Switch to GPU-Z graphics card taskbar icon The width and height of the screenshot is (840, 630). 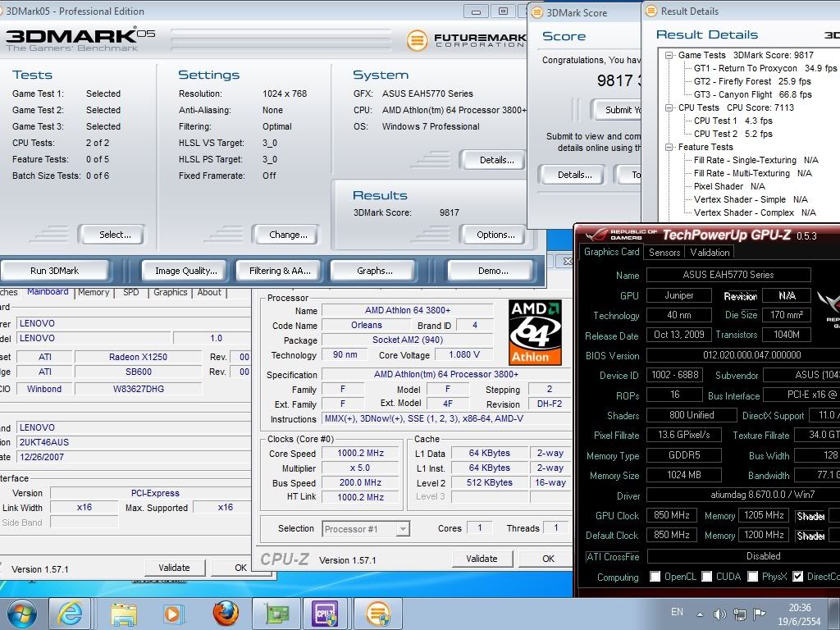[277, 614]
